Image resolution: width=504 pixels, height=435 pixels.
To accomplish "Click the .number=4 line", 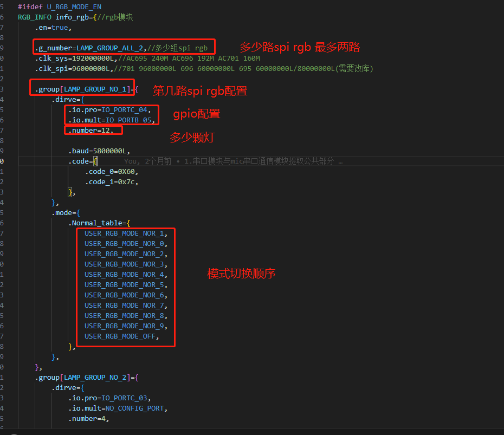I will tap(89, 419).
